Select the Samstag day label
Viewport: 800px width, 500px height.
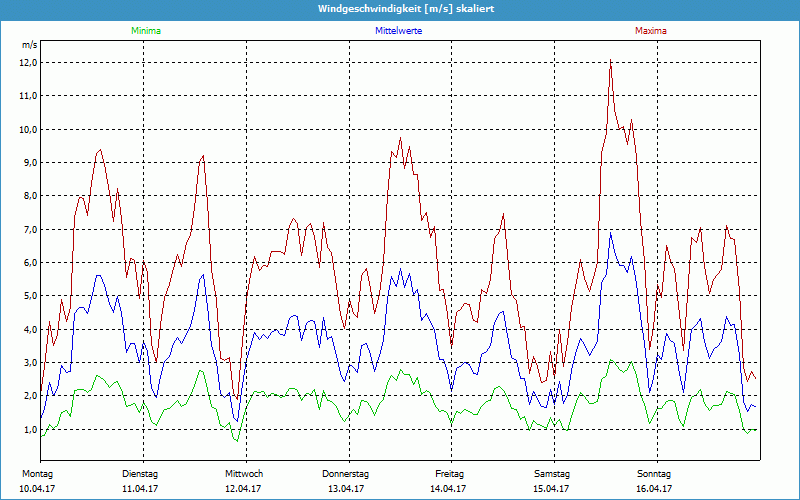click(x=552, y=474)
